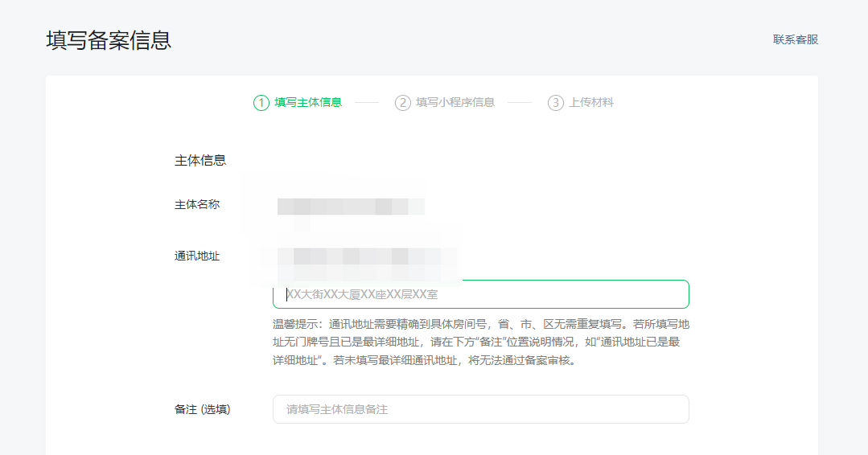The image size is (868, 455).
Task: Open the 联系客服 link
Action: (x=796, y=39)
